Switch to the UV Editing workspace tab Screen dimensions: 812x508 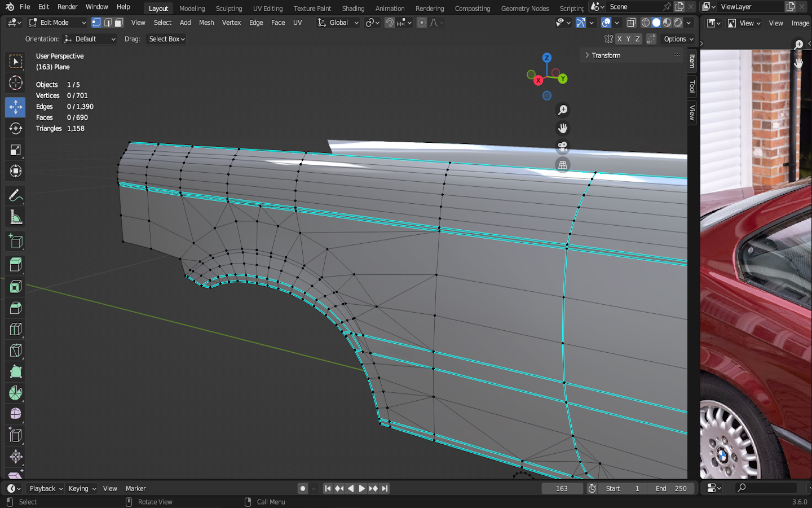point(267,8)
